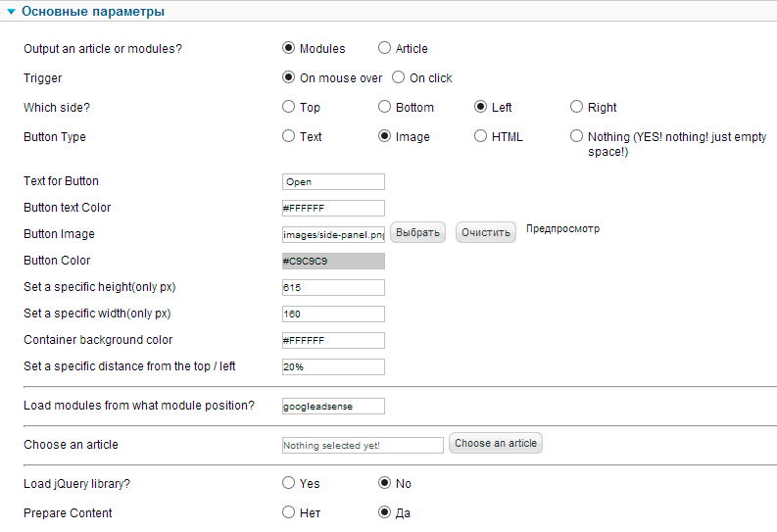Click the 'Load modules from what module position?' label
This screenshot has width=777, height=532.
point(139,406)
